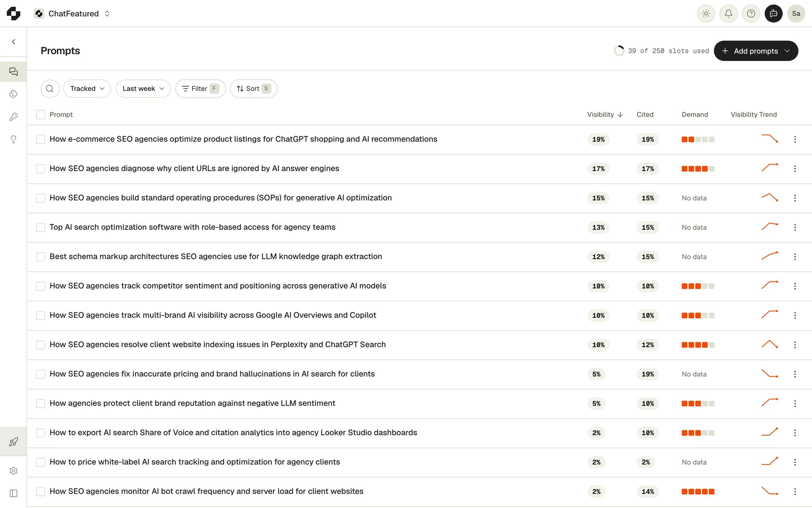This screenshot has width=812, height=508.
Task: Check the Top AI search optimization software row
Action: [41, 227]
